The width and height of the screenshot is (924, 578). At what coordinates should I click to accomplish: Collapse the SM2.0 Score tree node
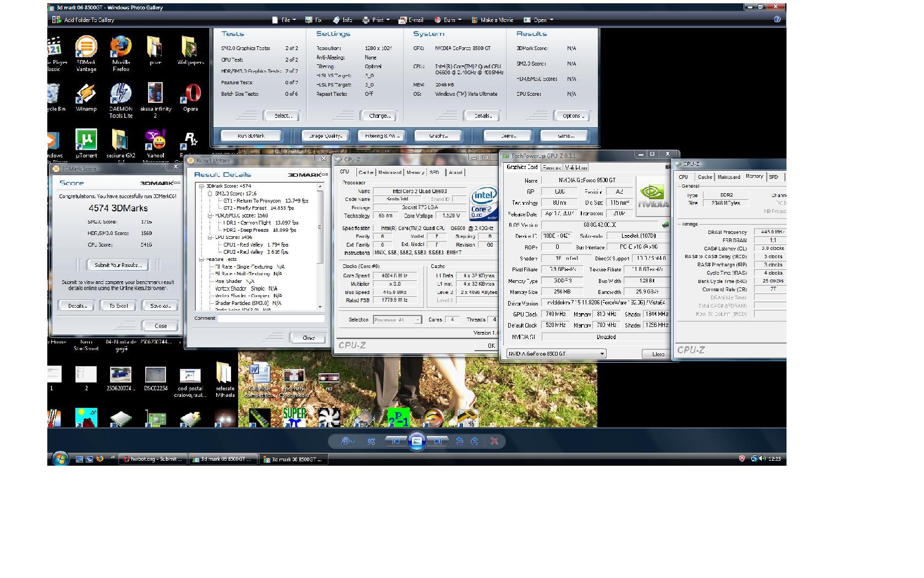tap(210, 193)
